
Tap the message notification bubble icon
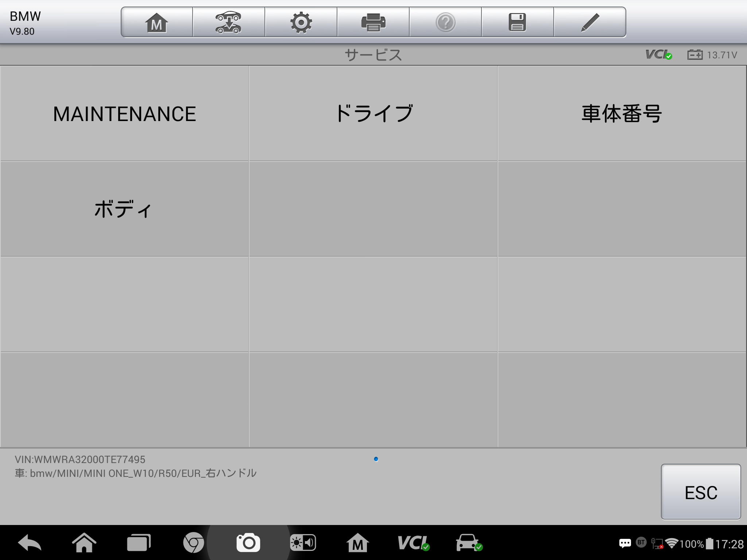point(625,544)
